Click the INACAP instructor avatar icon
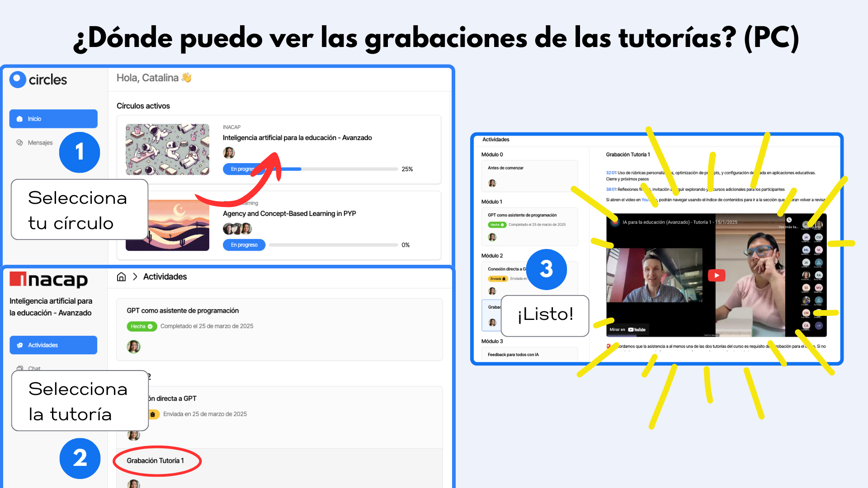The image size is (868, 488). (229, 153)
